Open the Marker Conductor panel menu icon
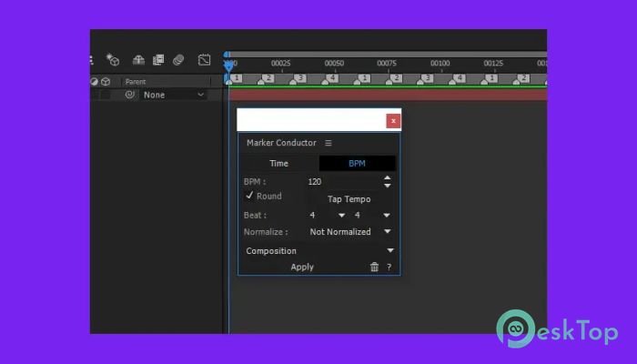Image resolution: width=637 pixels, height=364 pixels. point(329,143)
